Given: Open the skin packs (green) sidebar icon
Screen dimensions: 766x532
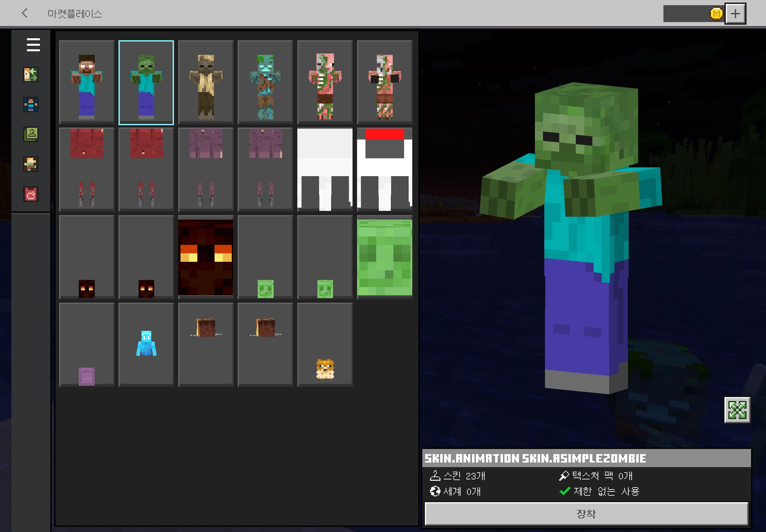Looking at the screenshot, I should pos(31,134).
